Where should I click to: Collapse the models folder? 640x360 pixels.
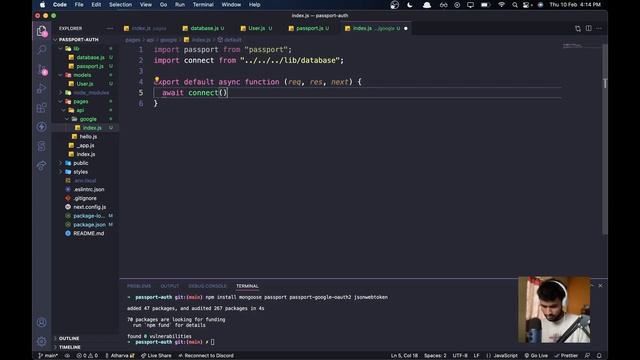(60, 75)
